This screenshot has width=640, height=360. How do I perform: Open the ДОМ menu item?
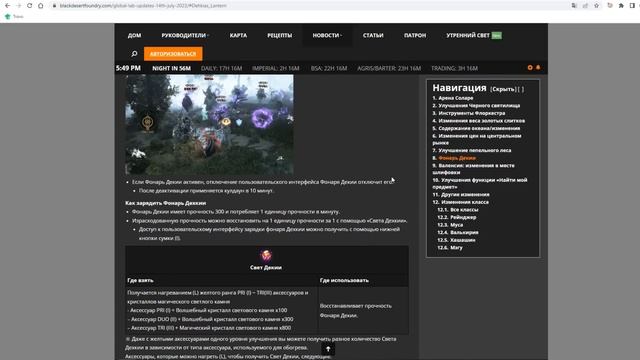coord(134,36)
